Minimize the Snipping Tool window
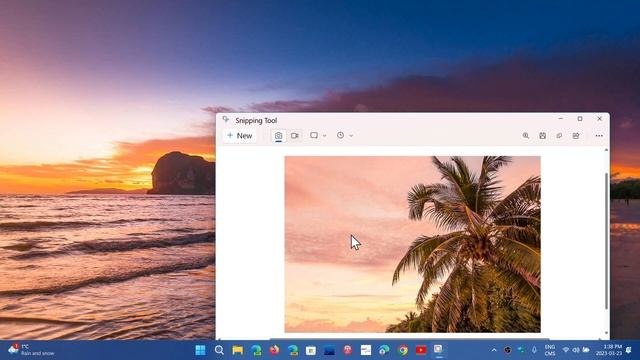 [x=560, y=119]
